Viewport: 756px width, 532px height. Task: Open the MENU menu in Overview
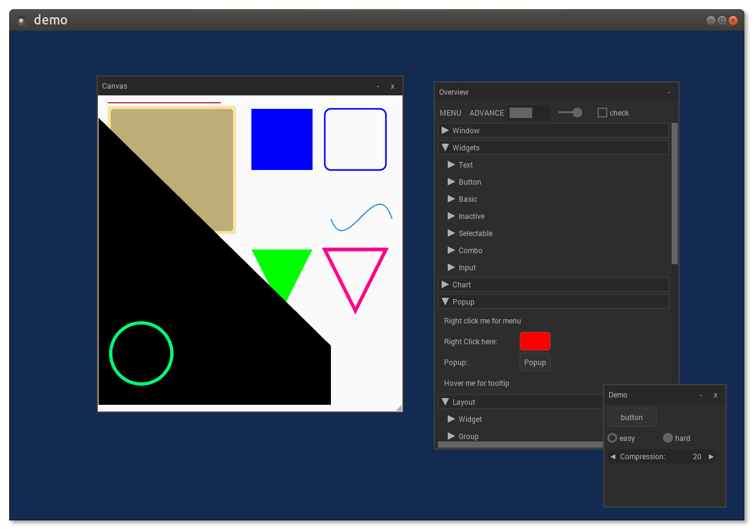pos(451,113)
